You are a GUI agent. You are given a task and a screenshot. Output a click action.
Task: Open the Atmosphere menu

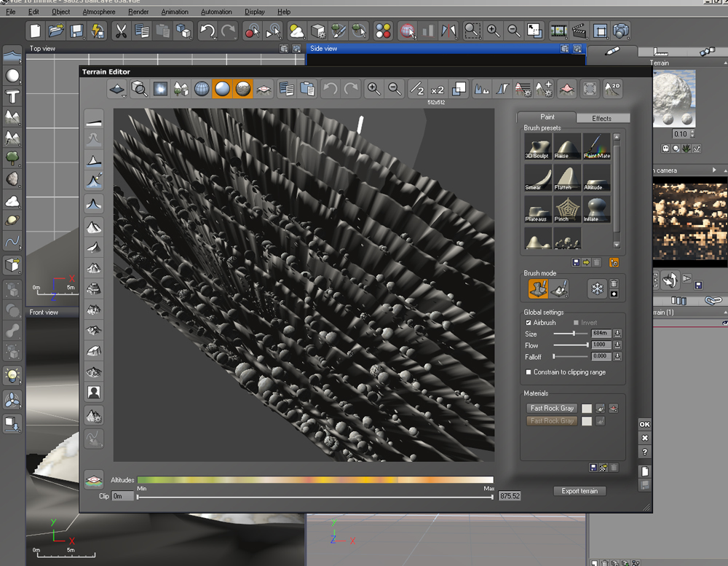98,12
